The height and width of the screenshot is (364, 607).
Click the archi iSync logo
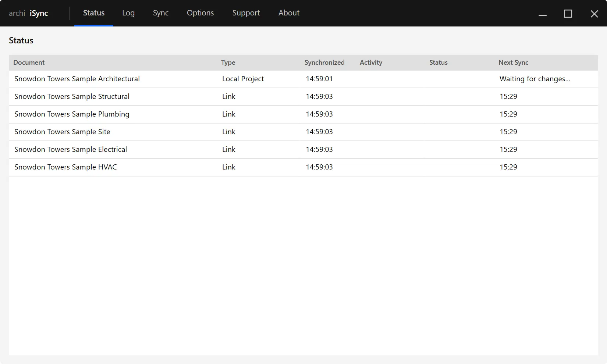pyautogui.click(x=28, y=13)
